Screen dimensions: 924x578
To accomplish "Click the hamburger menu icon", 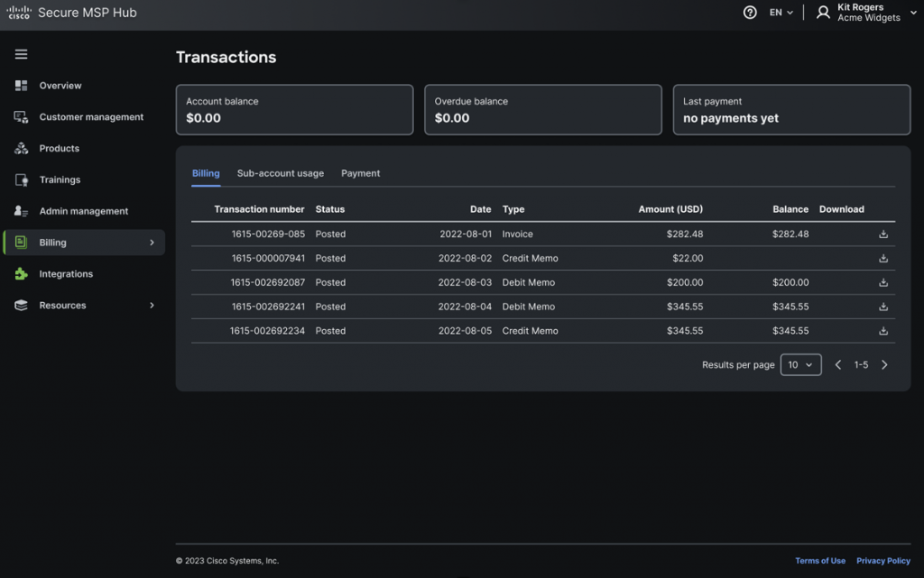I will point(21,54).
